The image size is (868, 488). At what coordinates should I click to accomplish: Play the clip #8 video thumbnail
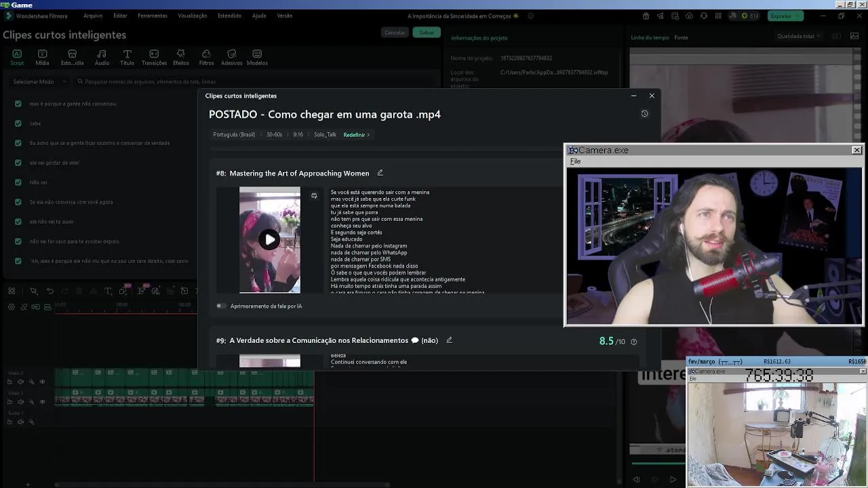tap(270, 239)
